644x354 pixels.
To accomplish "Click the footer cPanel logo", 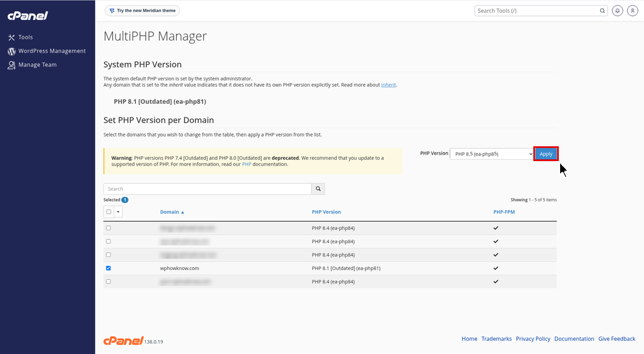I will click(123, 341).
